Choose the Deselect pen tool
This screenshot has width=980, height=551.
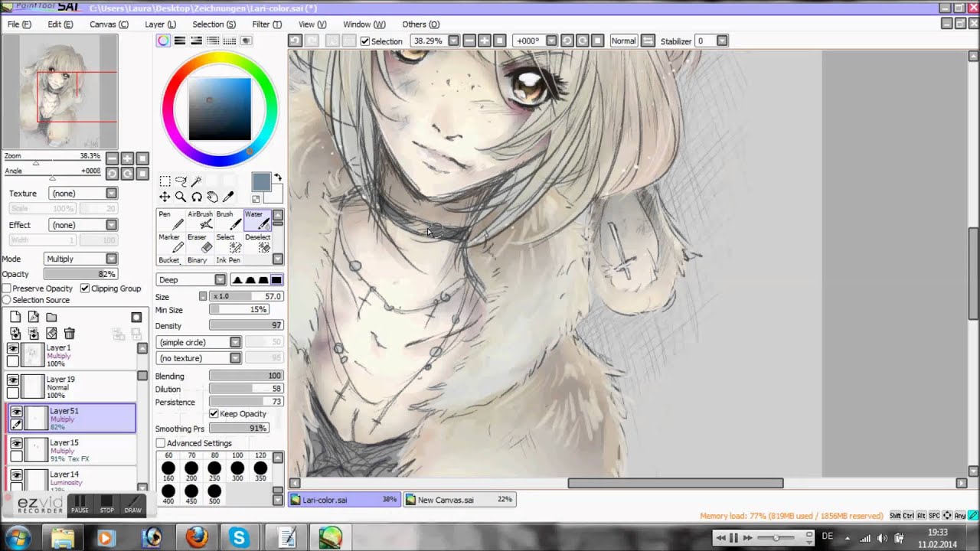click(x=257, y=243)
